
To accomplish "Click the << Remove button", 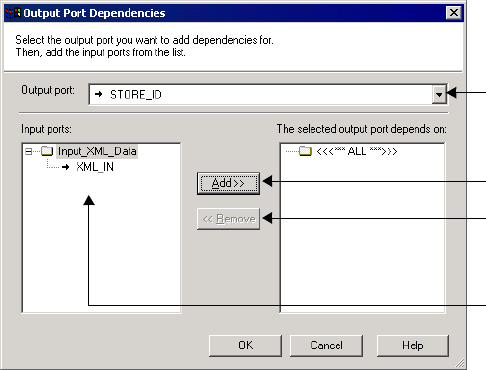I will 228,219.
